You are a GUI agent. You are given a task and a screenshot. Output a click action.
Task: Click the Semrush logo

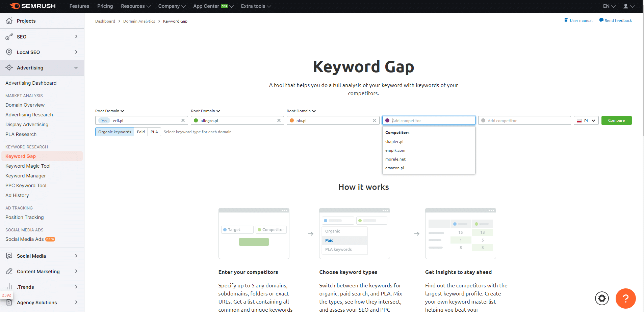point(33,6)
